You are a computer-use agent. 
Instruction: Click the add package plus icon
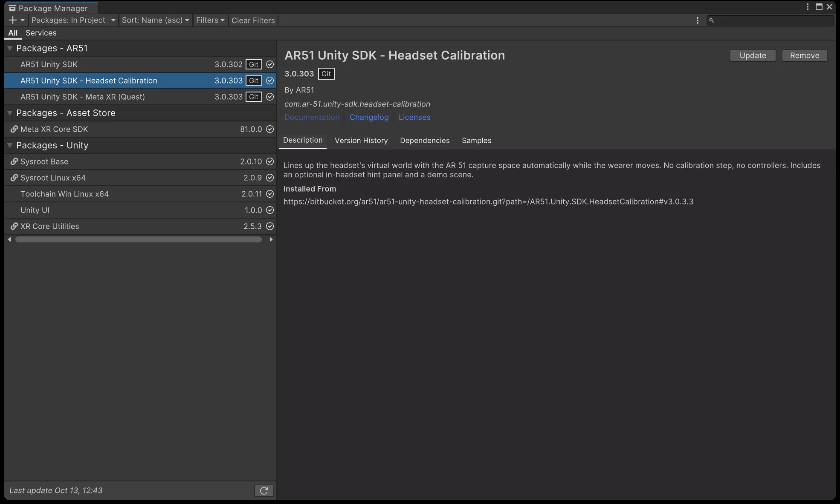tap(13, 20)
